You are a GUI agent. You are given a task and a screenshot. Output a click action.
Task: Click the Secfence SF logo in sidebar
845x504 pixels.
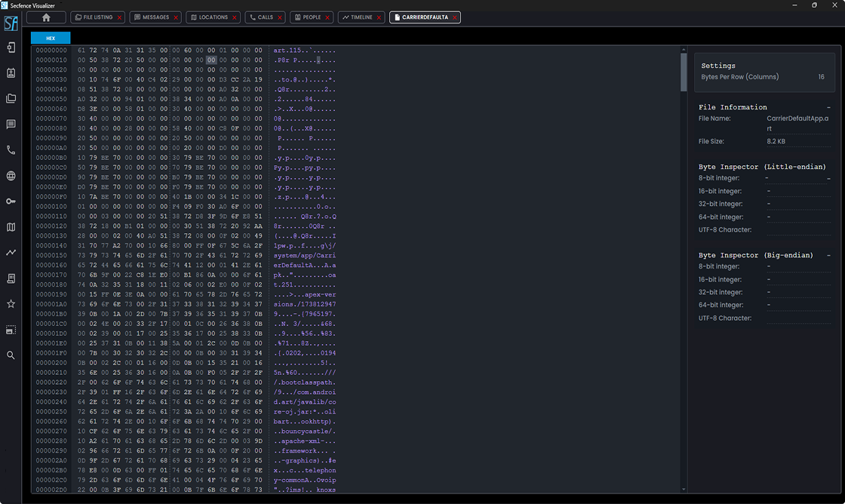pos(11,23)
